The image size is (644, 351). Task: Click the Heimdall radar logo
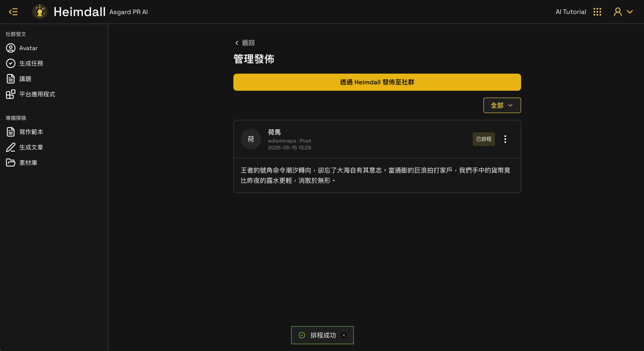[x=40, y=12]
